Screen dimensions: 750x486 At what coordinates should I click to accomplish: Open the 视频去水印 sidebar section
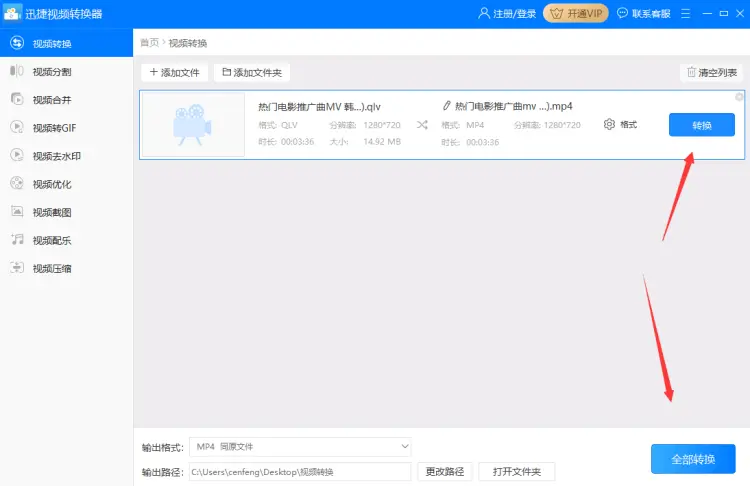[x=66, y=156]
